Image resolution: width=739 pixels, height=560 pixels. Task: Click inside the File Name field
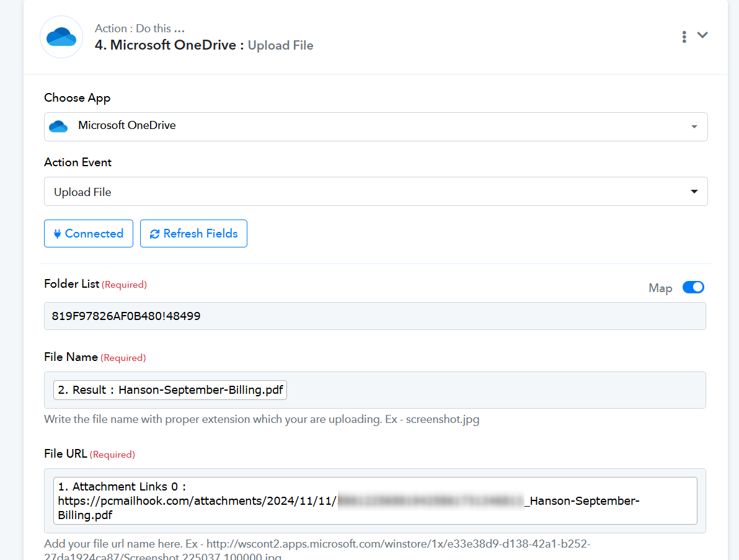tap(374, 390)
